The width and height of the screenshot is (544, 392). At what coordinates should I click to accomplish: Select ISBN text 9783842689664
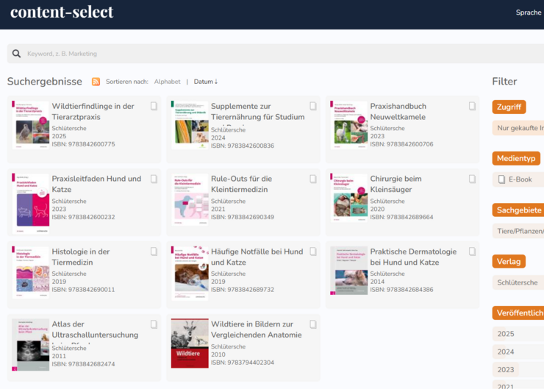point(409,217)
